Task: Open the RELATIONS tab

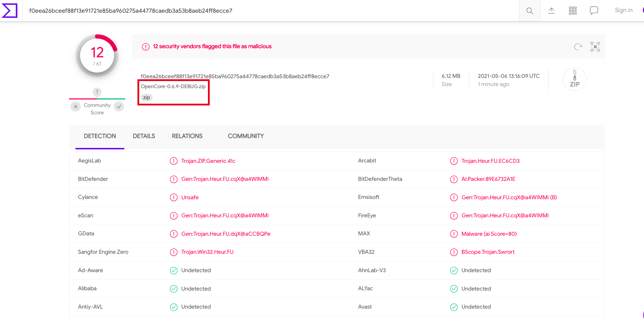Action: coord(187,136)
